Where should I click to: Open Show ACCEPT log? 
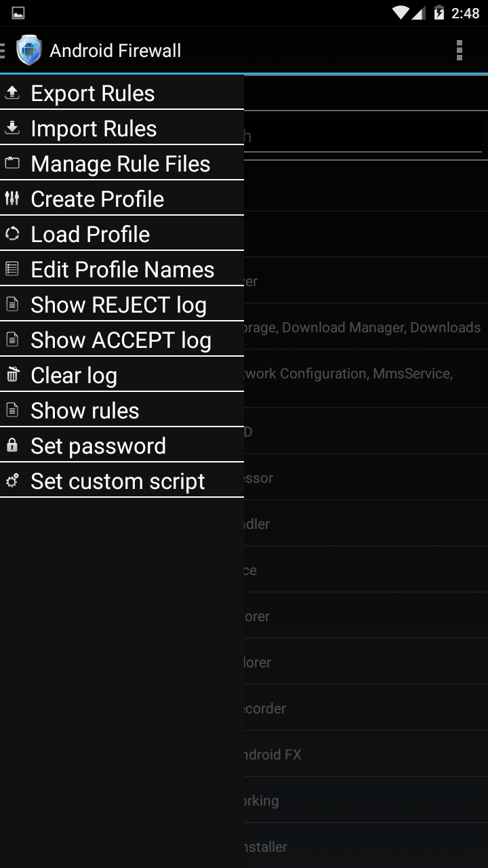(x=121, y=340)
